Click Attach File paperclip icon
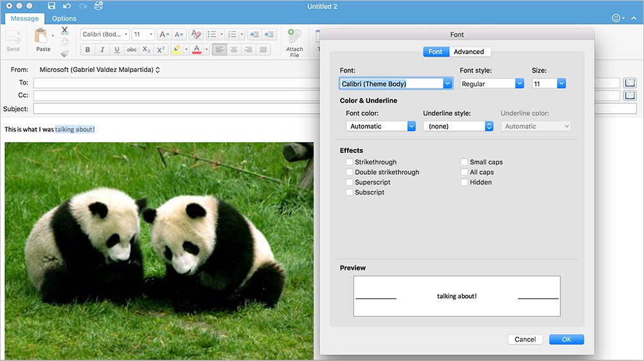This screenshot has height=361, width=644. tap(294, 37)
